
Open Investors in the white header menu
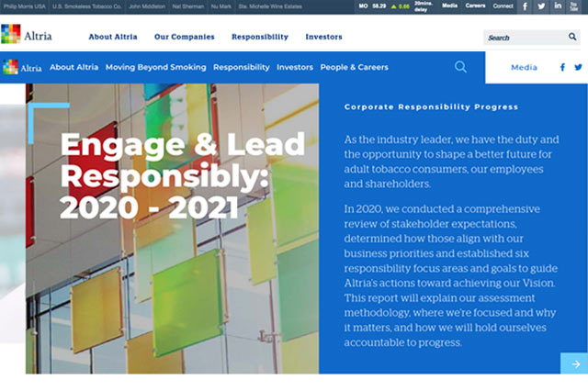pos(324,37)
